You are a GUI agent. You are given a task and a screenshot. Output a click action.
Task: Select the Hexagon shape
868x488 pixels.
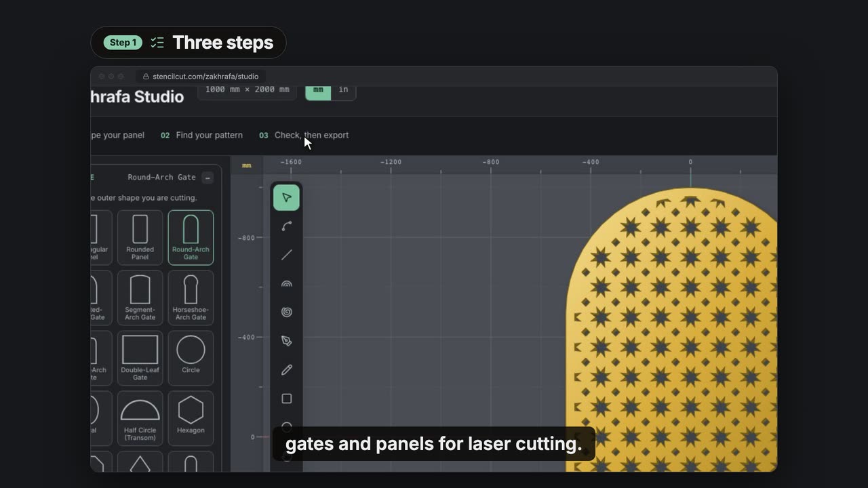tap(191, 418)
